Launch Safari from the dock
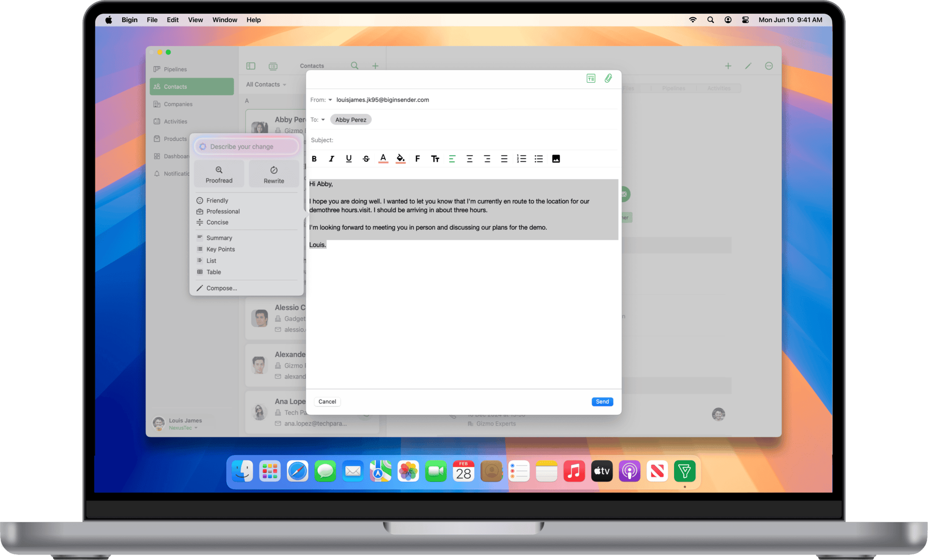 (297, 471)
